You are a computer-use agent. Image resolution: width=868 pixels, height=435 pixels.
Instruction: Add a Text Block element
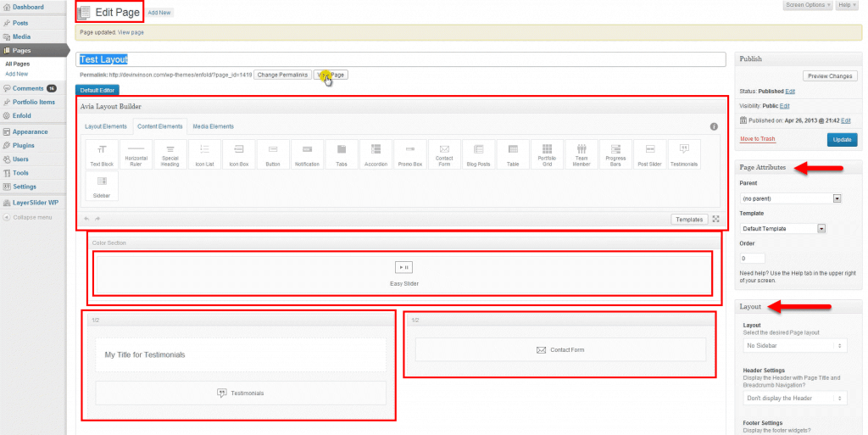(x=102, y=154)
